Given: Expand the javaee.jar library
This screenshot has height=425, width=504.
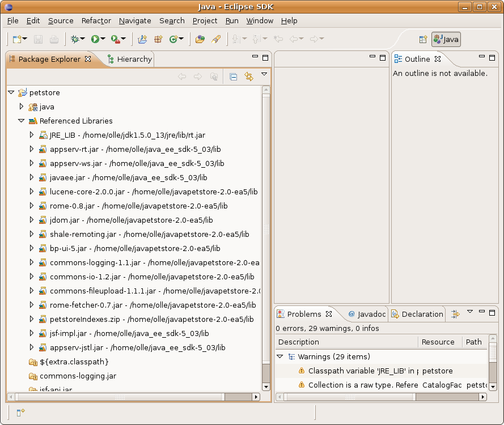Looking at the screenshot, I should [32, 177].
